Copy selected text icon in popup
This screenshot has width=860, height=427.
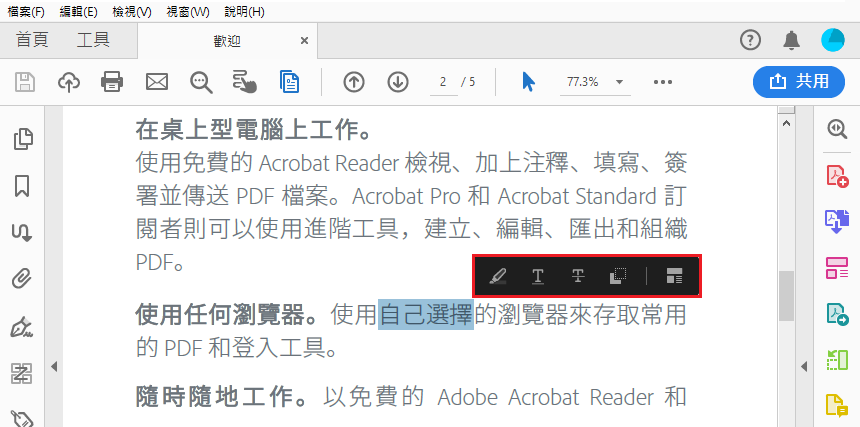[618, 276]
